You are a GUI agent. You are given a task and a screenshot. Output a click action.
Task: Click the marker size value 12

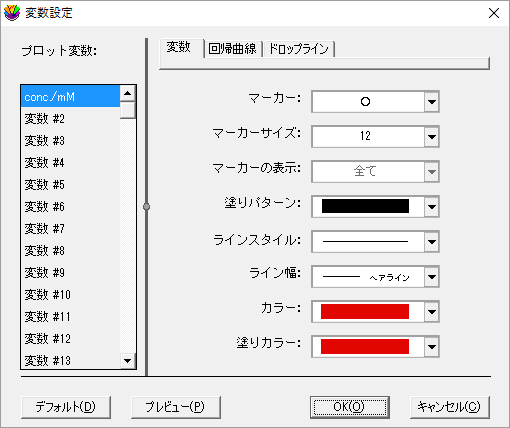(x=365, y=136)
